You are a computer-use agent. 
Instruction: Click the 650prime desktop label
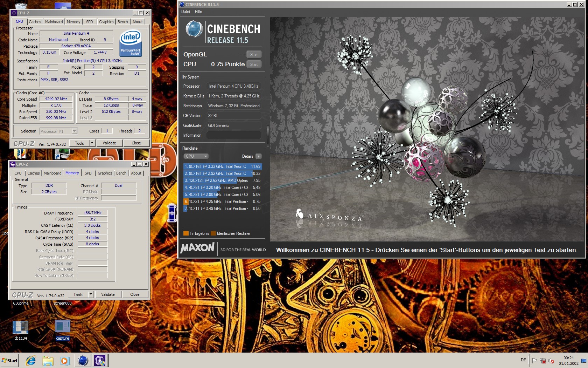pos(21,303)
